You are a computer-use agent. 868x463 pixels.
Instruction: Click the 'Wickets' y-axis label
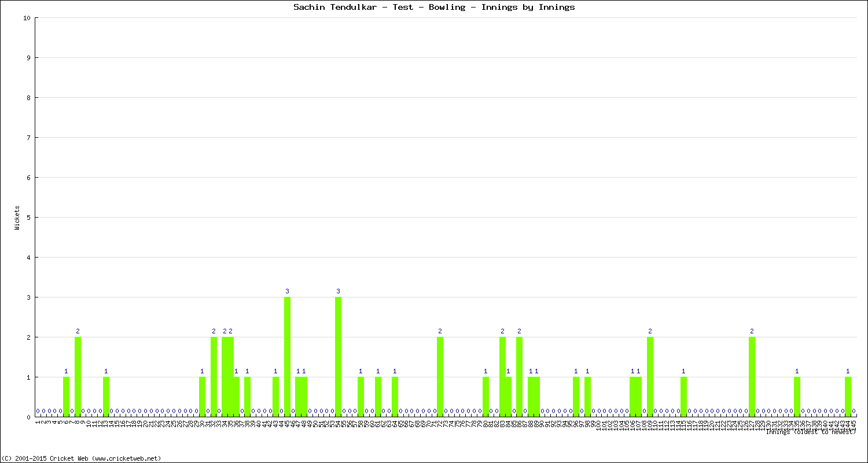click(17, 218)
